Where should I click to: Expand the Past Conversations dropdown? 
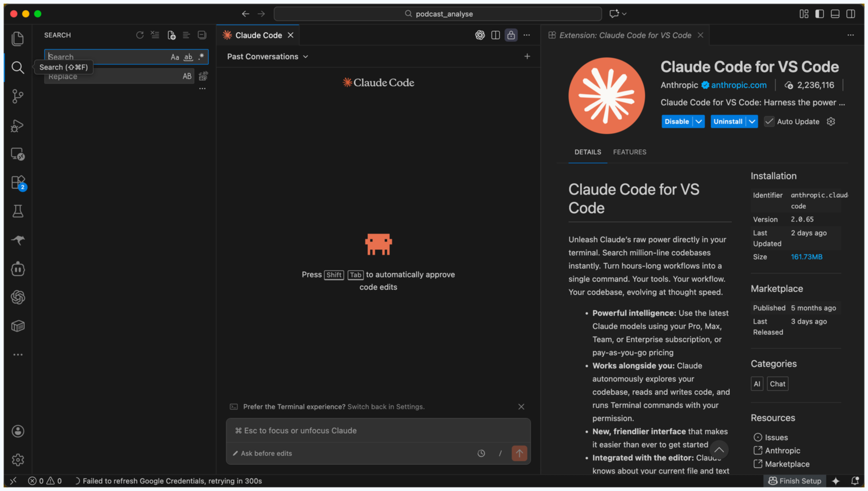pos(268,57)
